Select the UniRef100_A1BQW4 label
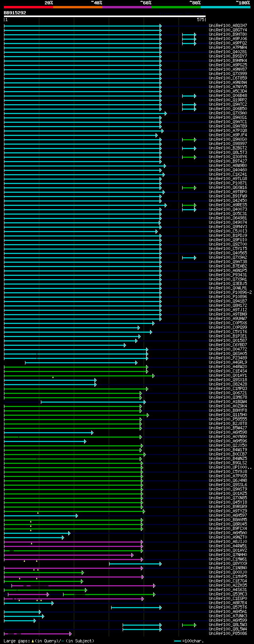Viewport: 254px width, 644px height. [x=228, y=402]
